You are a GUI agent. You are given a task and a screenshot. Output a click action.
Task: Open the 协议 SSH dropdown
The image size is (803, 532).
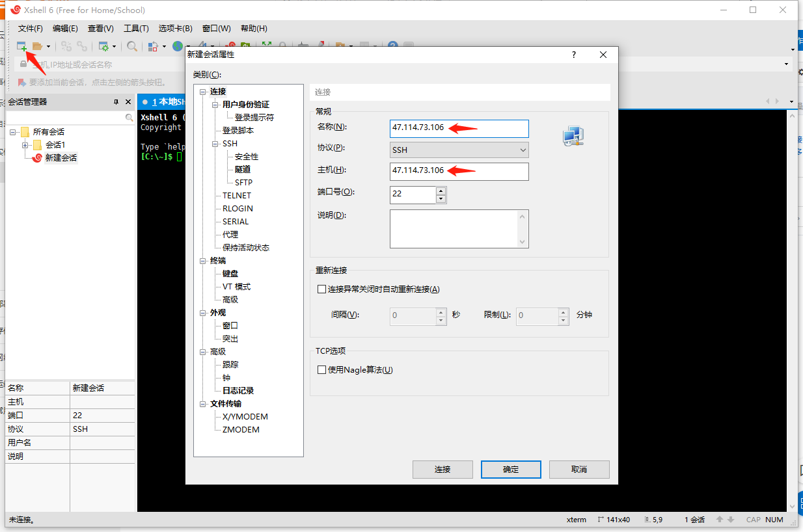pos(459,150)
